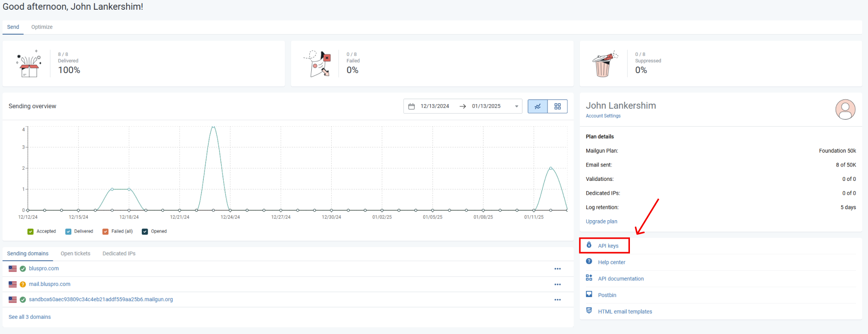Image resolution: width=868 pixels, height=334 pixels.
Task: Open the mail.bluspro.com domain
Action: (x=50, y=284)
